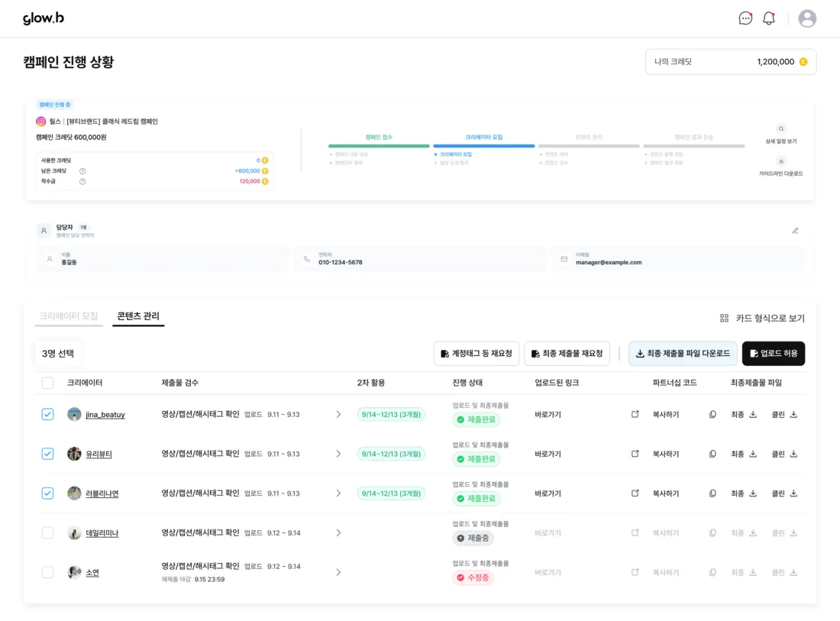Click the help icon beside 남은 크레딧
840x621 pixels.
tap(82, 171)
